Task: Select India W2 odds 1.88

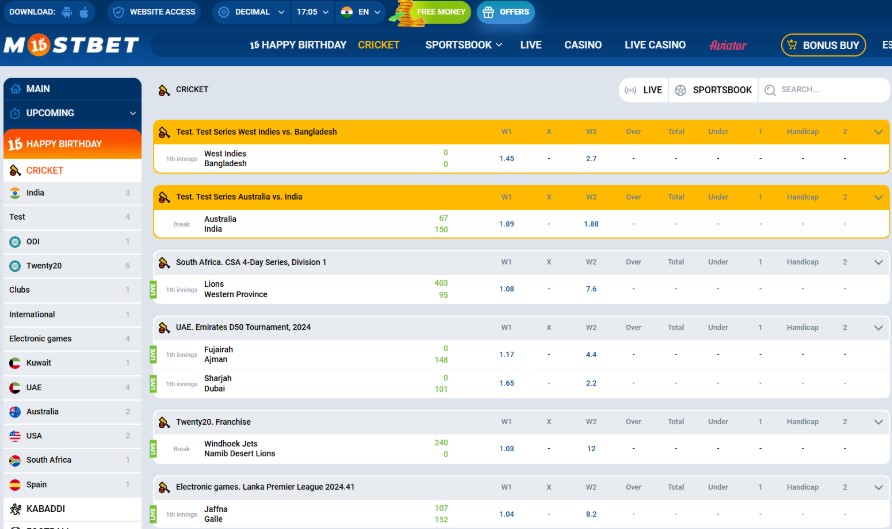Action: click(591, 224)
